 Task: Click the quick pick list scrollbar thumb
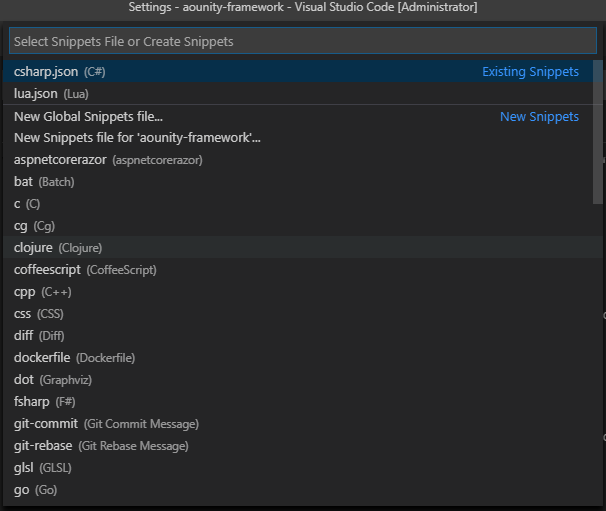pyautogui.click(x=597, y=131)
